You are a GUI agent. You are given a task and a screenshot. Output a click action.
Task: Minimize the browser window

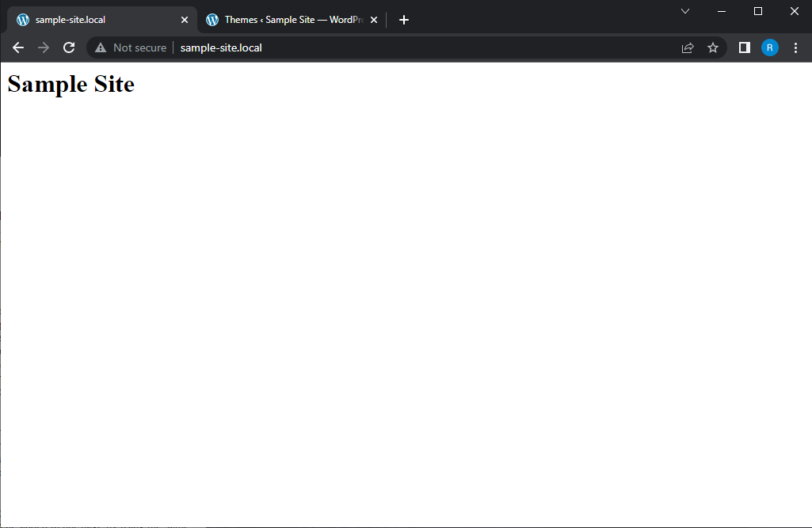click(x=722, y=11)
